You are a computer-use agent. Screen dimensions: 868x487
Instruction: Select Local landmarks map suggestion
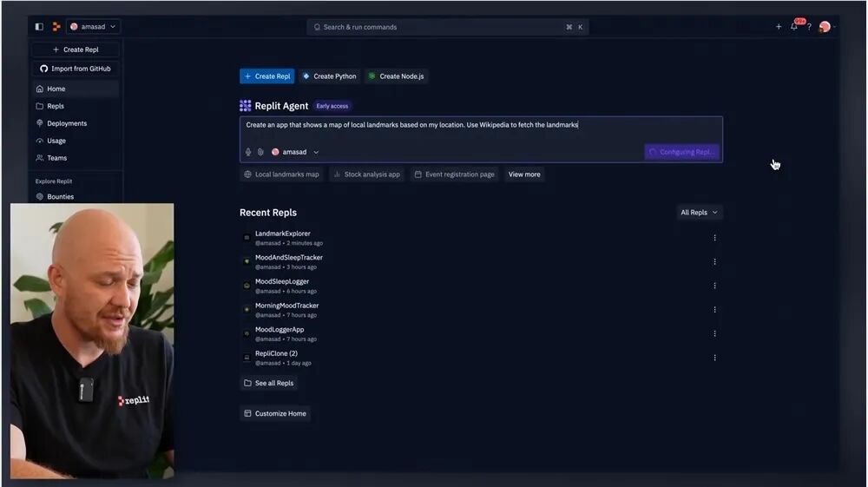[x=282, y=174]
